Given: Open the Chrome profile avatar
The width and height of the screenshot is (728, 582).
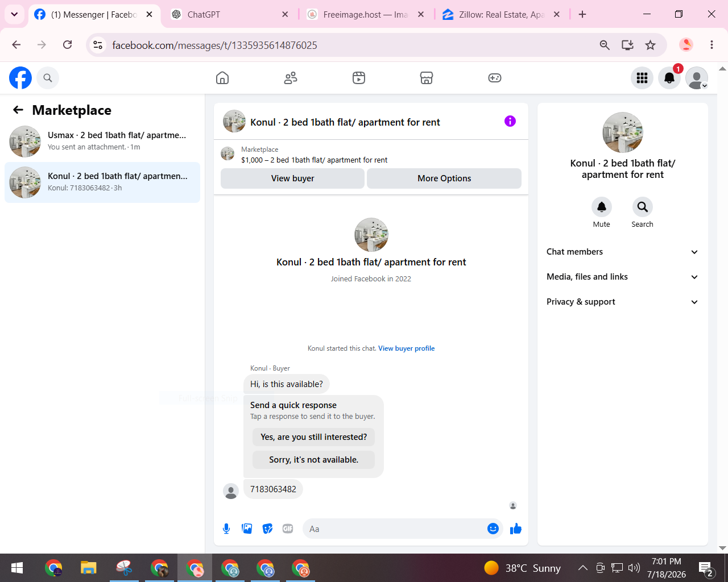Looking at the screenshot, I should [x=686, y=45].
